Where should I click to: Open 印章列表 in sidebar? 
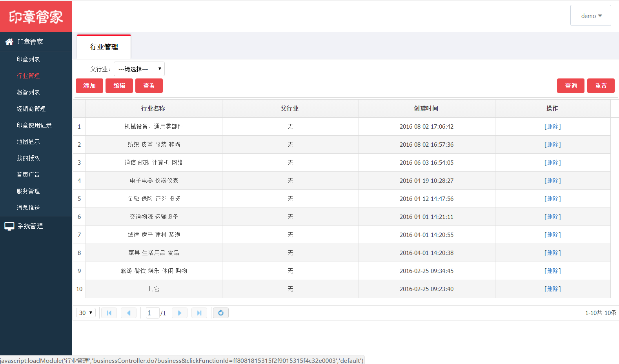pos(28,59)
